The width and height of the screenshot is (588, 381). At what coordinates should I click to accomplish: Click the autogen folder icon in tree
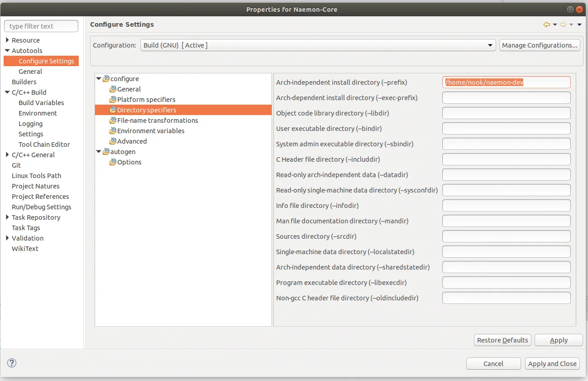click(x=106, y=152)
